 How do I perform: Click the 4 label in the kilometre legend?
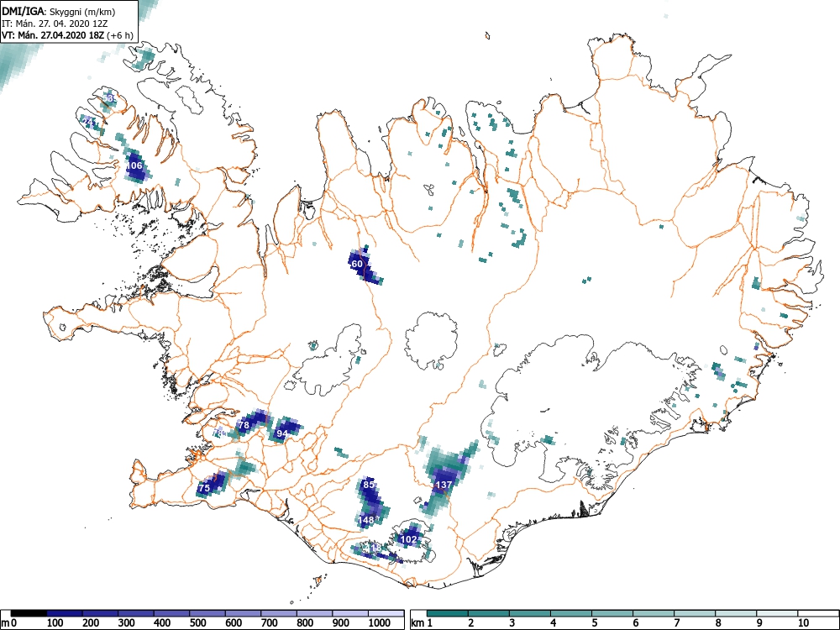click(x=553, y=623)
